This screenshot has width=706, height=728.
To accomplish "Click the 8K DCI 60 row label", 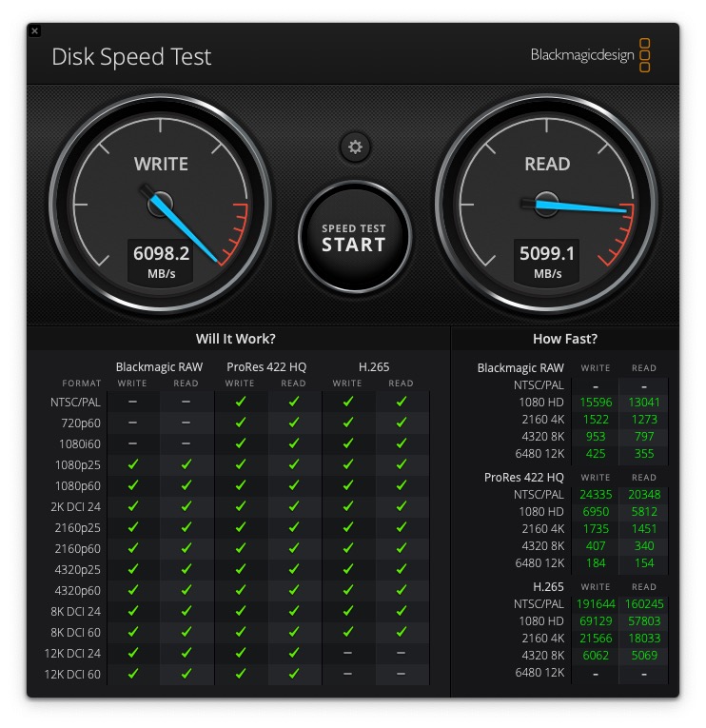I will pyautogui.click(x=76, y=632).
